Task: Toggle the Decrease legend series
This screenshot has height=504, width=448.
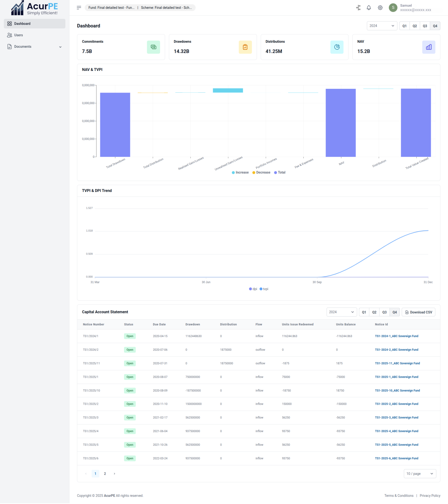Action: pyautogui.click(x=261, y=172)
